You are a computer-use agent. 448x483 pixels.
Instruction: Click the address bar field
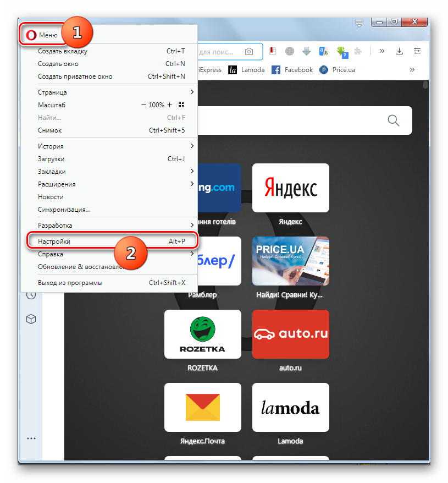[230, 52]
